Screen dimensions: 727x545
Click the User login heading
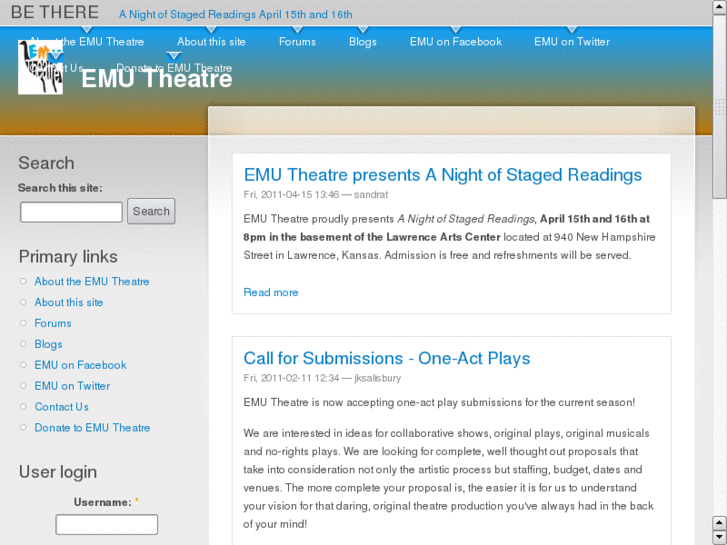click(58, 472)
